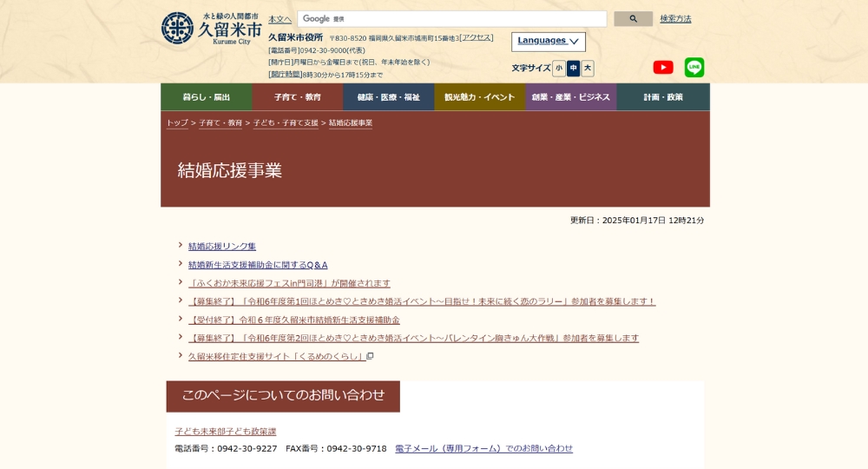Image resolution: width=868 pixels, height=469 pixels.
Task: Click the external-link icon after くるめのくらし
Action: pos(371,356)
